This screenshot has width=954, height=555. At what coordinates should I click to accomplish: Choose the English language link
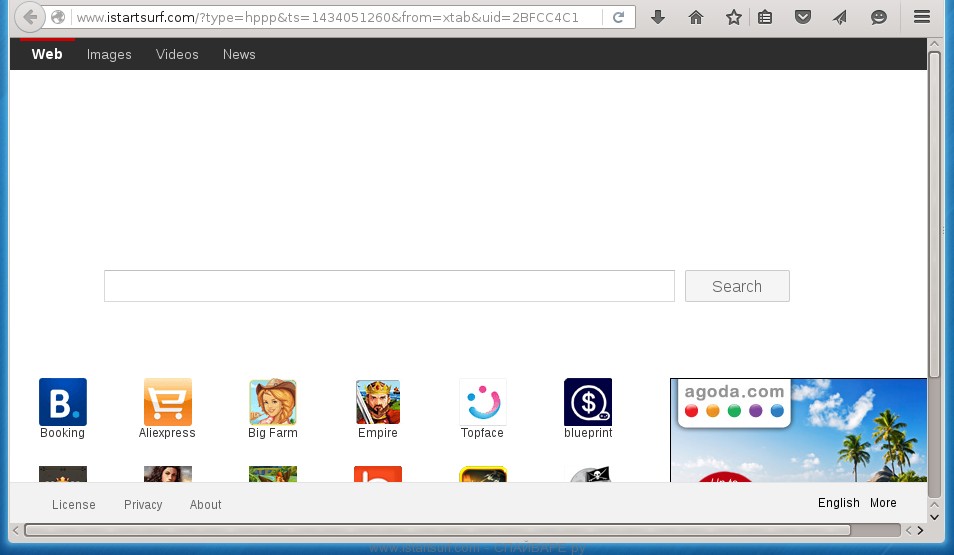(838, 503)
